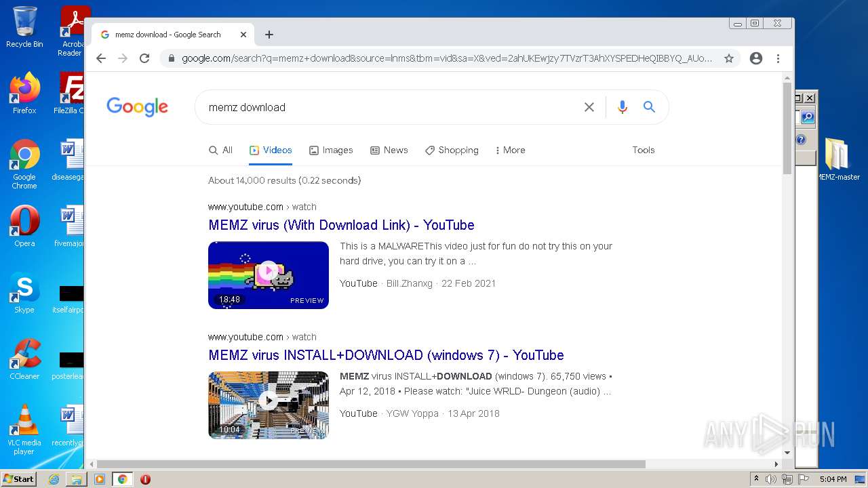This screenshot has height=488, width=868.
Task: Open Windows Explorer from the taskbar
Action: click(77, 479)
